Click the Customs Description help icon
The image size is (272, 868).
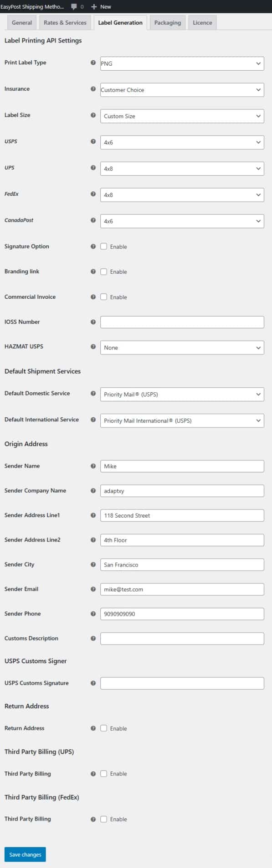(93, 638)
